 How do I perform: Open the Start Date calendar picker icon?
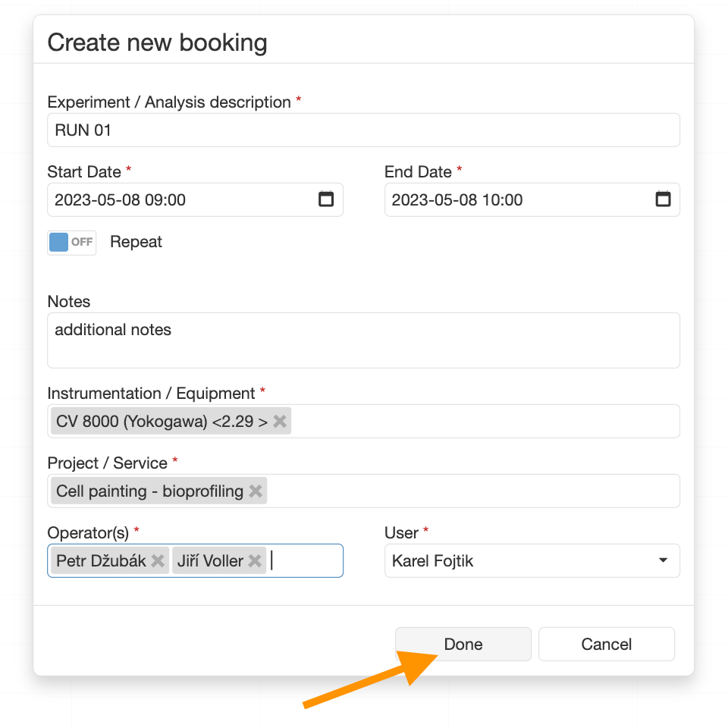[326, 199]
